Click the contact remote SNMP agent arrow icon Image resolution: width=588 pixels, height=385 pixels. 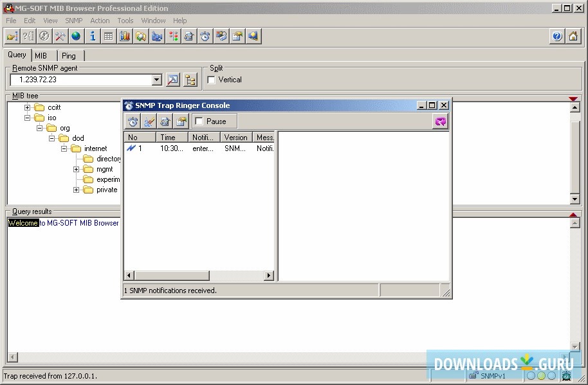click(x=173, y=80)
